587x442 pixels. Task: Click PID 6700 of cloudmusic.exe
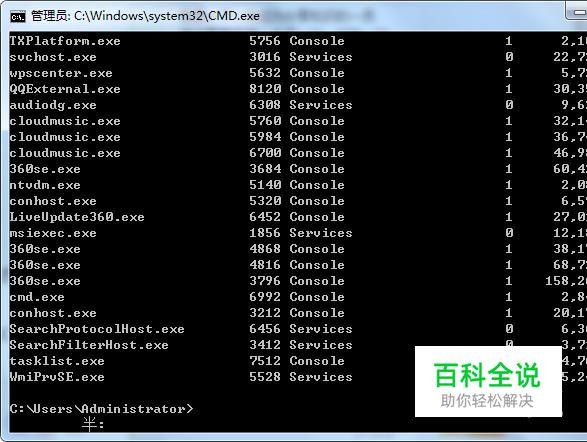click(265, 153)
